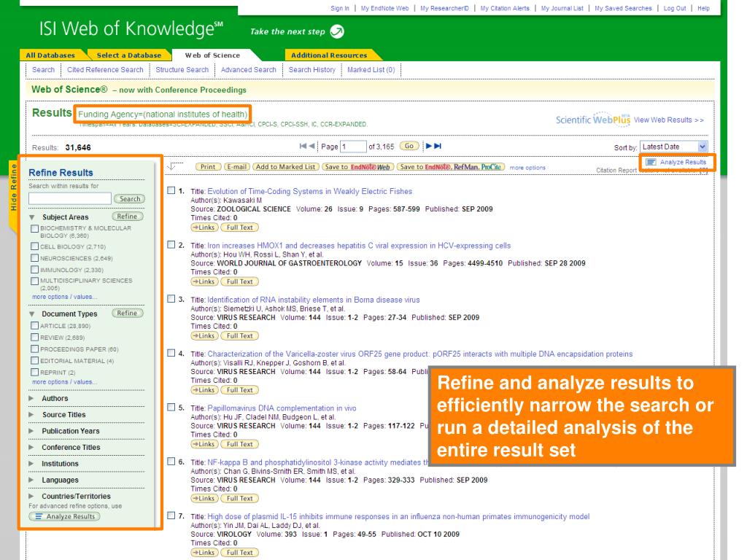Tick the Article document type checkbox

click(34, 326)
